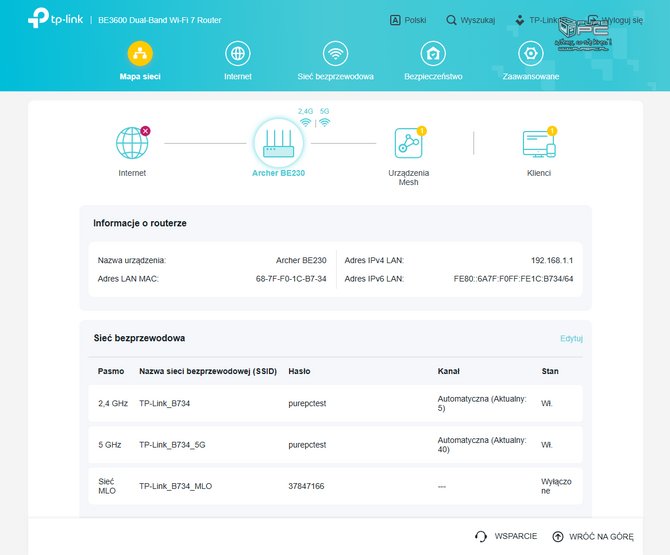Click the red Internet disconnected badge
Image resolution: width=670 pixels, height=555 pixels.
[x=145, y=131]
